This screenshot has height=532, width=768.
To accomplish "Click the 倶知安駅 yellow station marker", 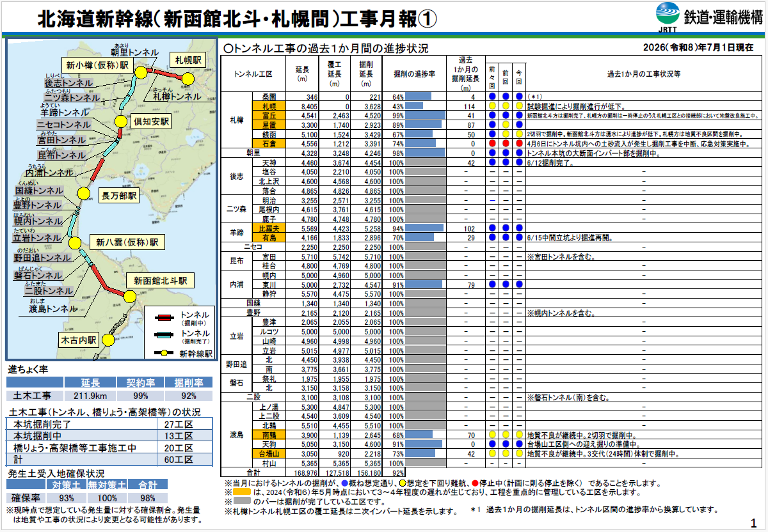I will click(x=120, y=121).
